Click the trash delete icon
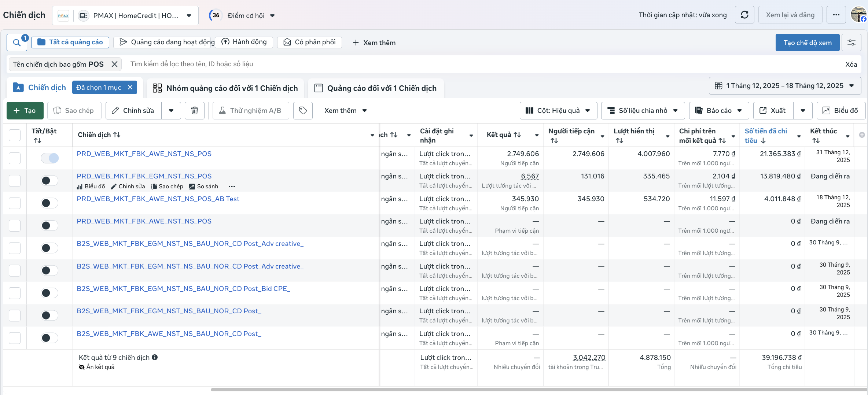The height and width of the screenshot is (395, 868). [x=195, y=111]
